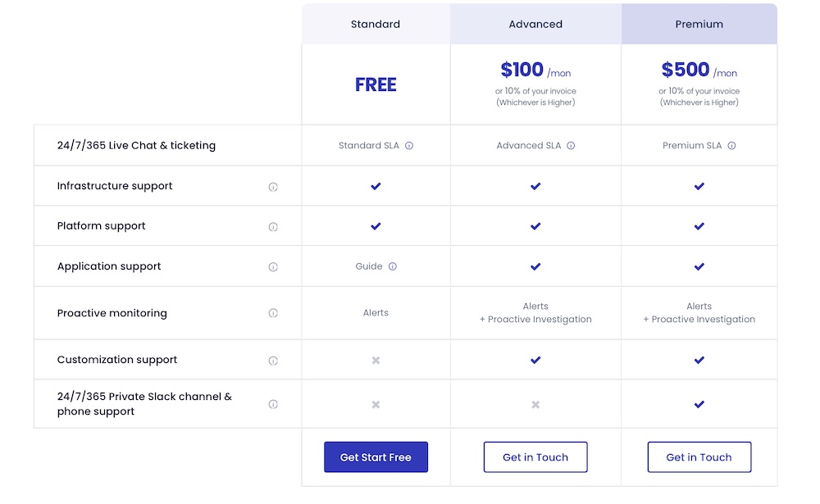Image resolution: width=820 pixels, height=504 pixels.
Task: Open Proactive monitoring info icon
Action: pyautogui.click(x=273, y=313)
